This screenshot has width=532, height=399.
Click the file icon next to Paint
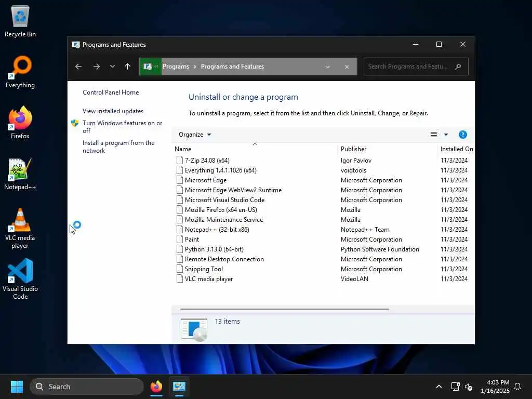tap(179, 239)
